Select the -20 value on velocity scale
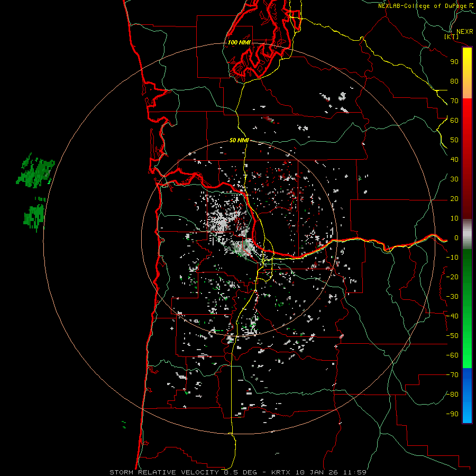Screen dimensions: 476x476 pos(452,277)
